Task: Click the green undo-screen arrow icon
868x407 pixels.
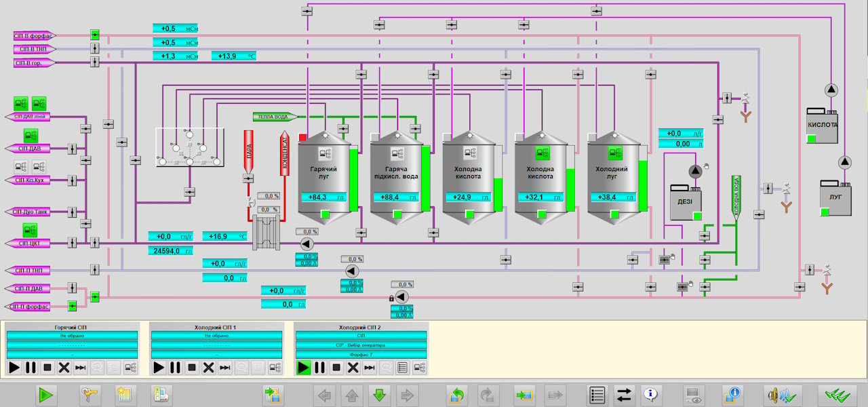Action: tap(458, 394)
